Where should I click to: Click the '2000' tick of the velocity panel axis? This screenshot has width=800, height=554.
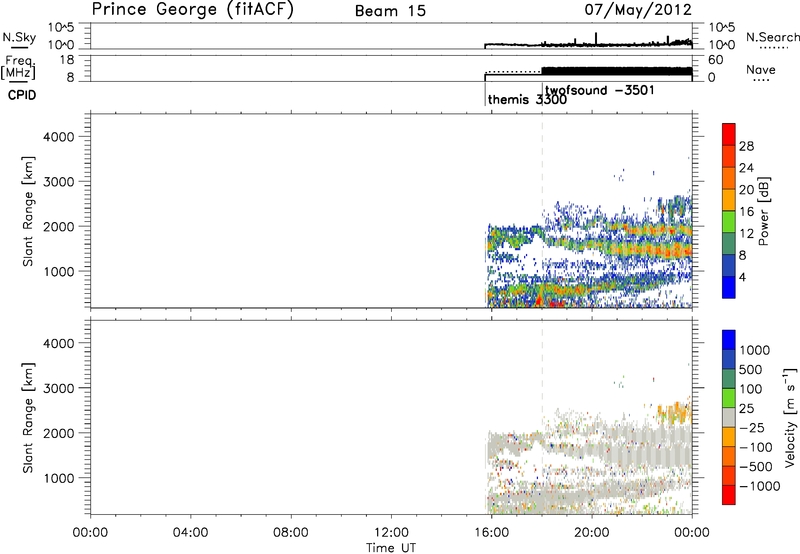coord(58,433)
